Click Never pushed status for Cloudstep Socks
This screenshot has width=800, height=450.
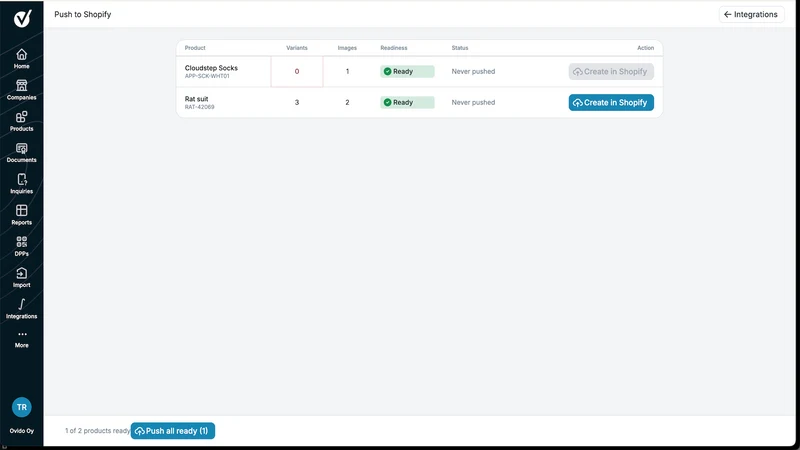point(473,71)
